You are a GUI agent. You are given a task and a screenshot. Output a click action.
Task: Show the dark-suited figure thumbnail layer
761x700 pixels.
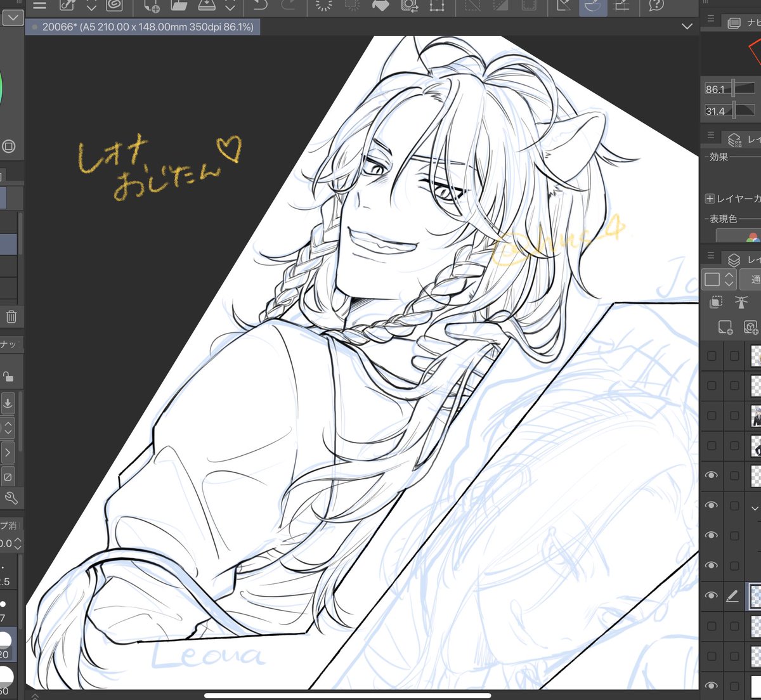[712, 446]
